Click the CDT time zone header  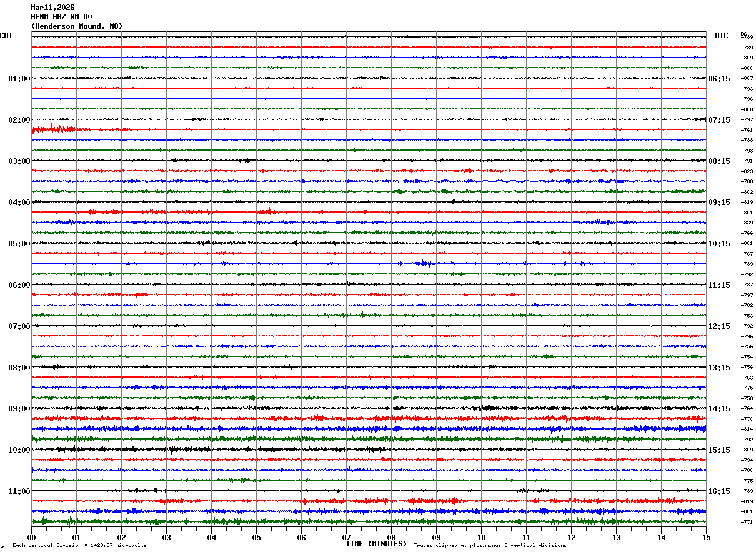(6, 36)
